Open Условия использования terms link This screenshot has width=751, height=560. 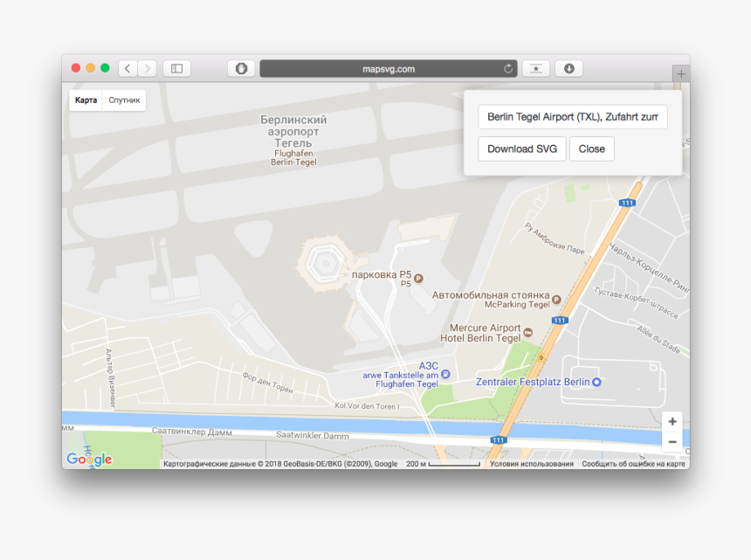tap(532, 464)
